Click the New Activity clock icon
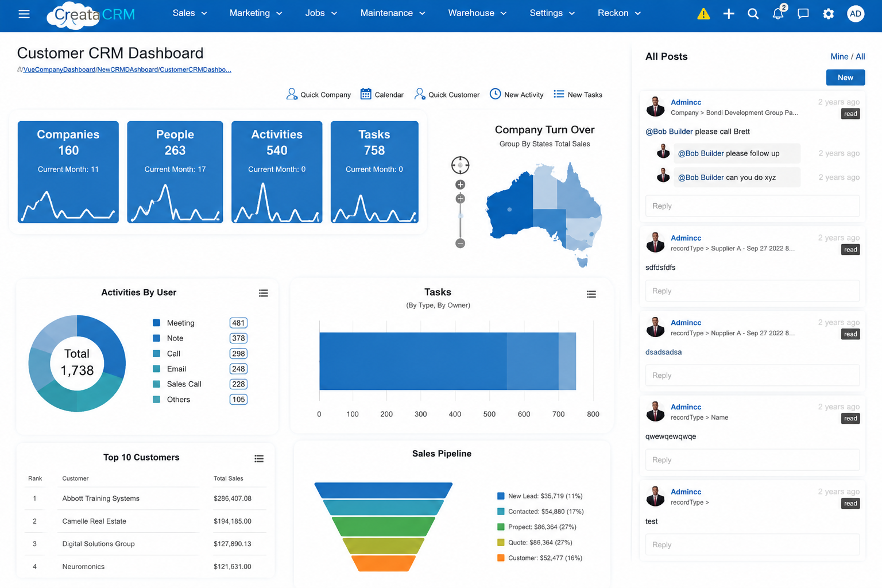This screenshot has width=882, height=588. (495, 94)
